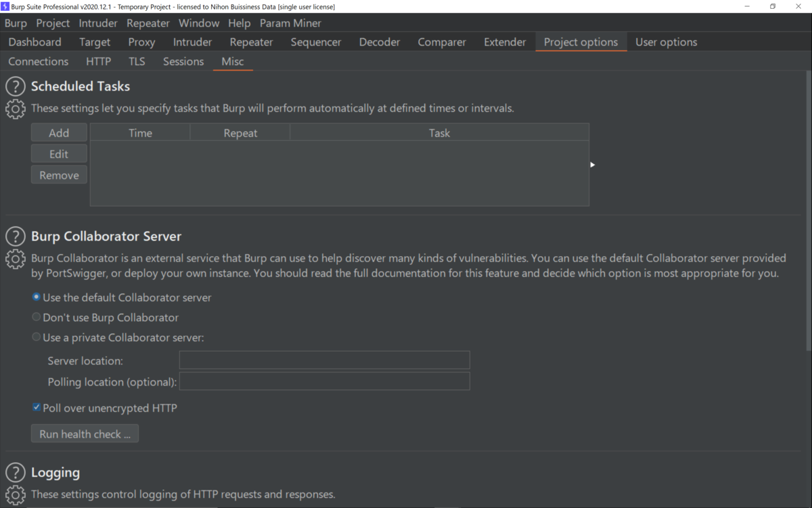Viewport: 812px width, 508px height.
Task: Open help for Burp Collaborator Server
Action: [x=15, y=236]
